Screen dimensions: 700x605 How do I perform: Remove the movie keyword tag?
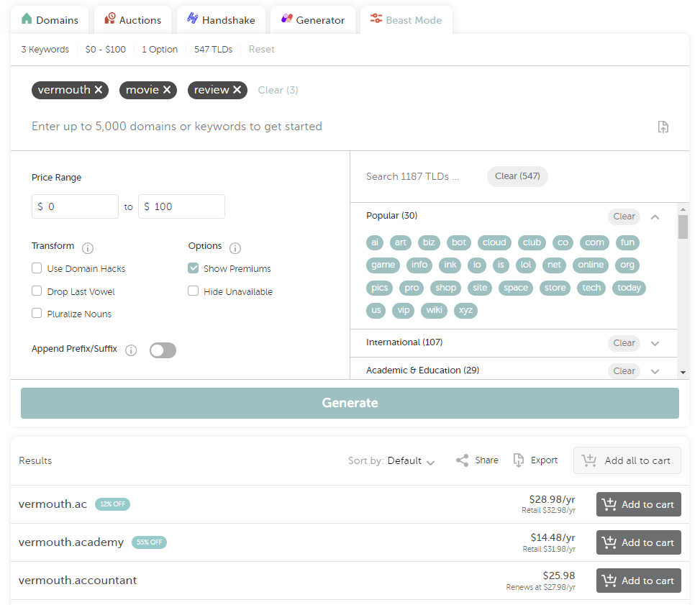(167, 90)
